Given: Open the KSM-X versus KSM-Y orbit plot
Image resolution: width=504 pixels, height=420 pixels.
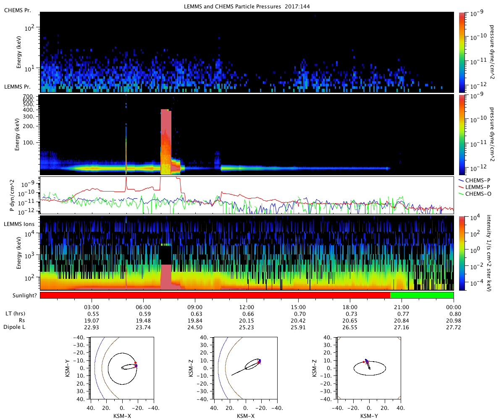Looking at the screenshot, I should [122, 368].
